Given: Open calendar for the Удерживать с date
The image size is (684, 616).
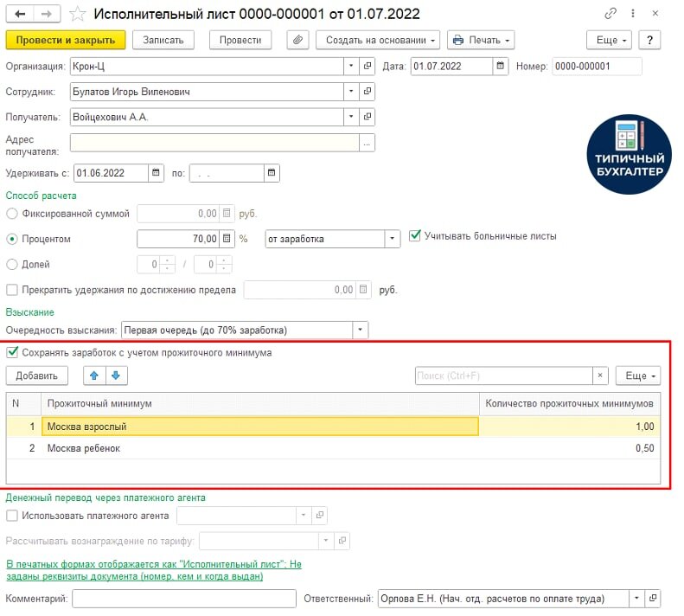Looking at the screenshot, I should 157,174.
